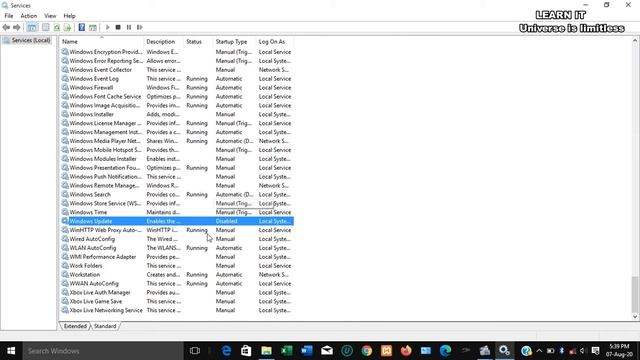Select the WWAN AutoConfig service
The width and height of the screenshot is (640, 360).
click(x=177, y=283)
